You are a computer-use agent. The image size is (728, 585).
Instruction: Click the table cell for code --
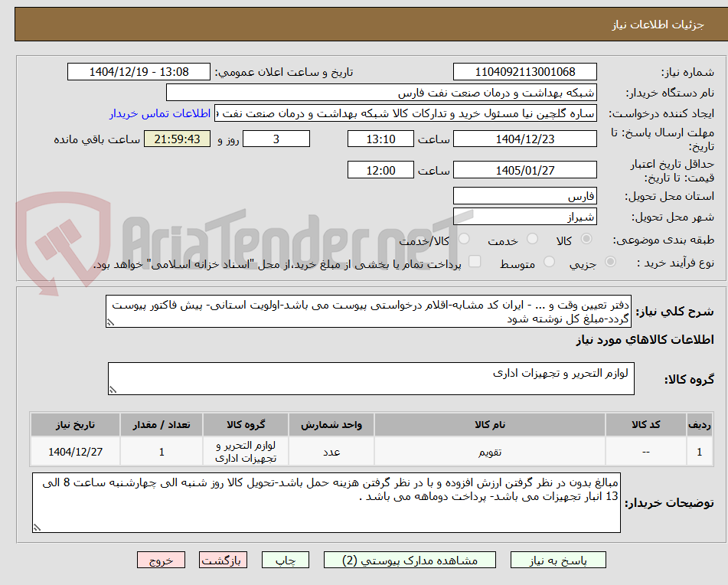click(645, 452)
